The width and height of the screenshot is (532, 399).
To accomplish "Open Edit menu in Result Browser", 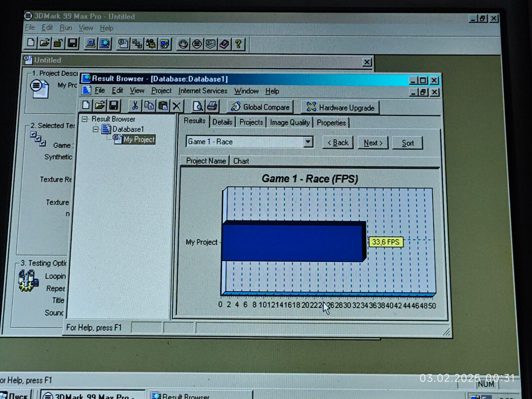I will (117, 91).
